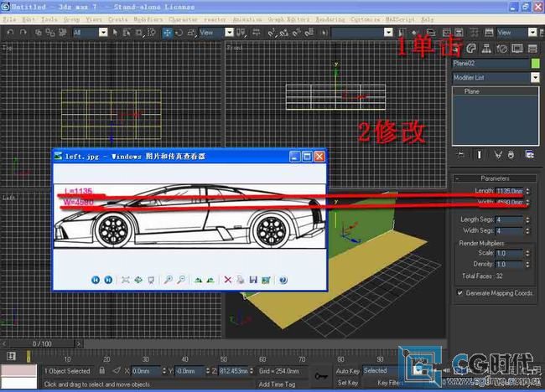Click the Undo arrow in main toolbar
This screenshot has height=392, width=545.
[10, 33]
